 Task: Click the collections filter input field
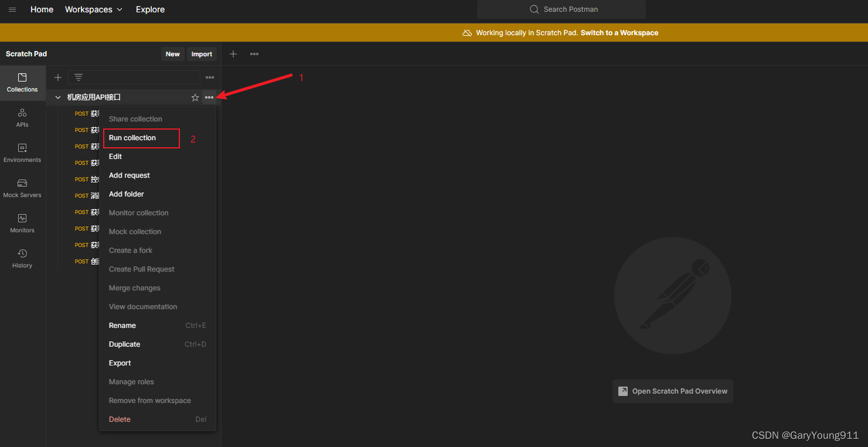tap(134, 77)
